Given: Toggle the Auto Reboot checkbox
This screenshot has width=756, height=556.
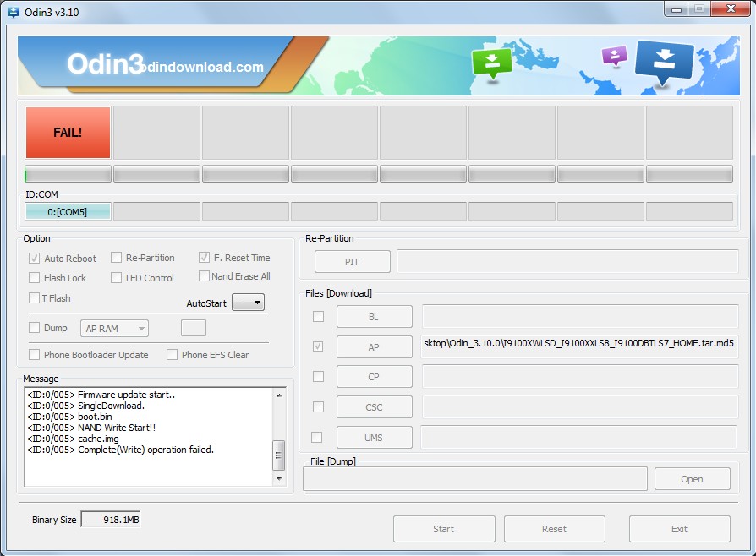Looking at the screenshot, I should 34,259.
